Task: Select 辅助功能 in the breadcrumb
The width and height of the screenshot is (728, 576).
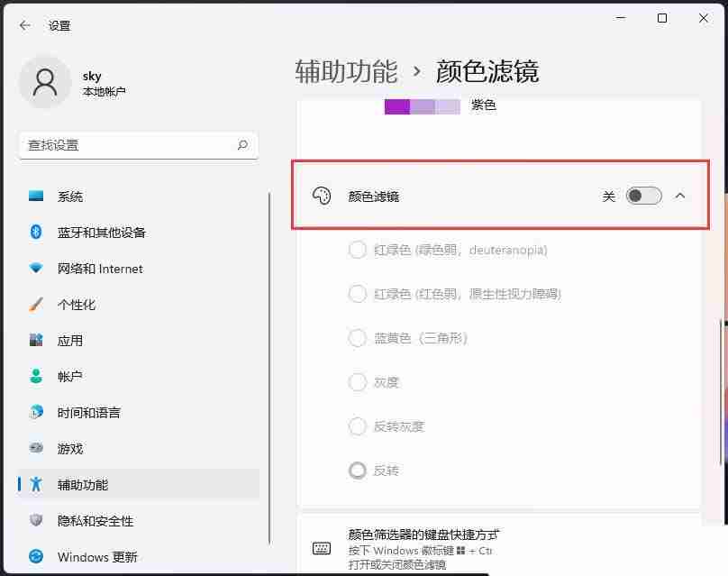Action: (346, 71)
